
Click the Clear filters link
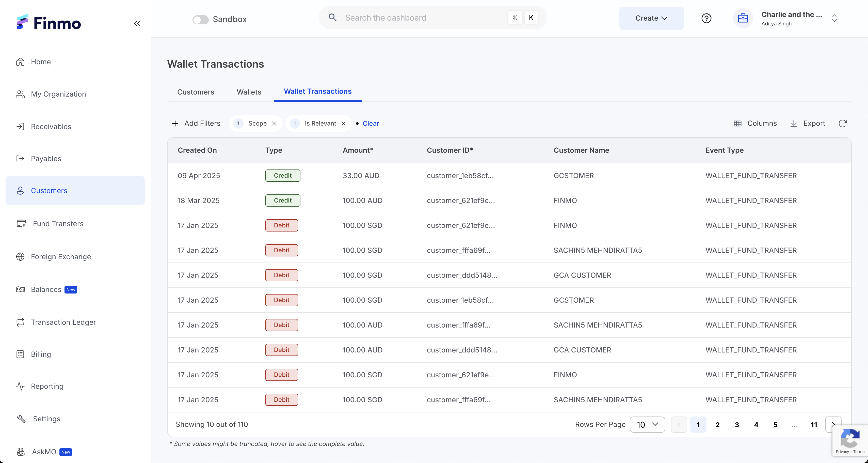371,124
